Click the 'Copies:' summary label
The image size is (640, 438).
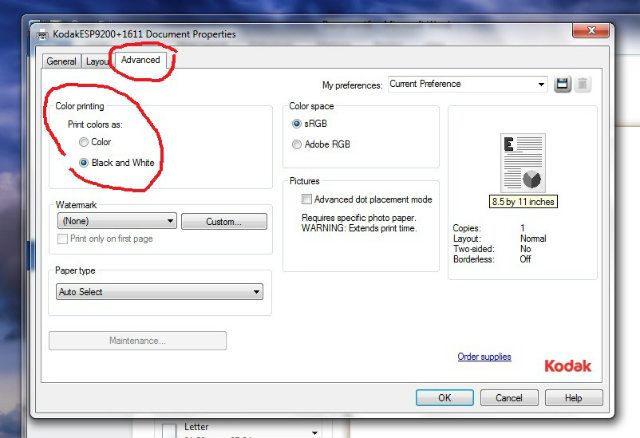pyautogui.click(x=467, y=228)
